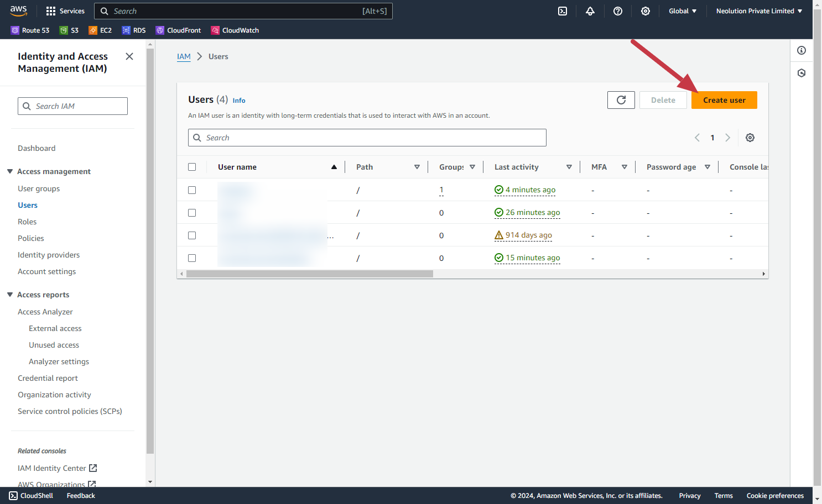Go to Policies in the sidebar

[x=31, y=238]
